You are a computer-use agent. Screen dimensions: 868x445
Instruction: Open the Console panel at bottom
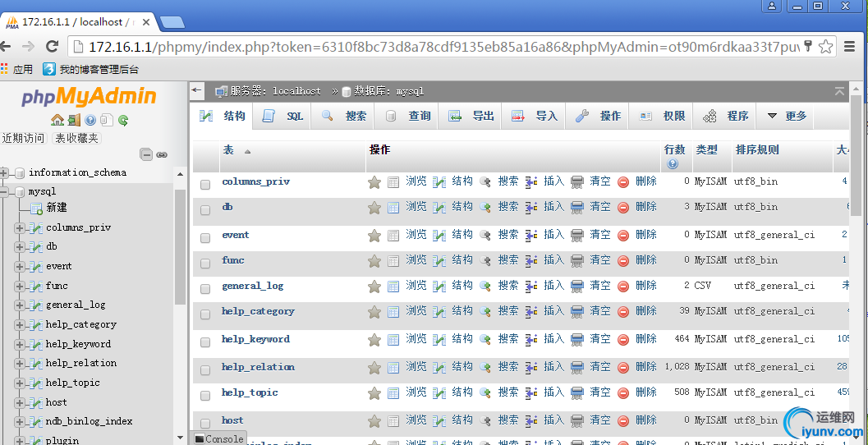point(218,439)
